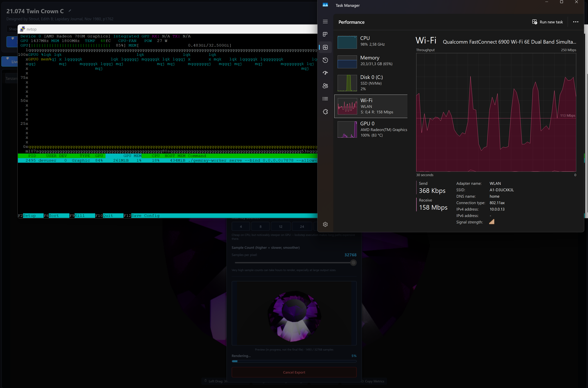Click the gemstone render preview image

pos(294,313)
